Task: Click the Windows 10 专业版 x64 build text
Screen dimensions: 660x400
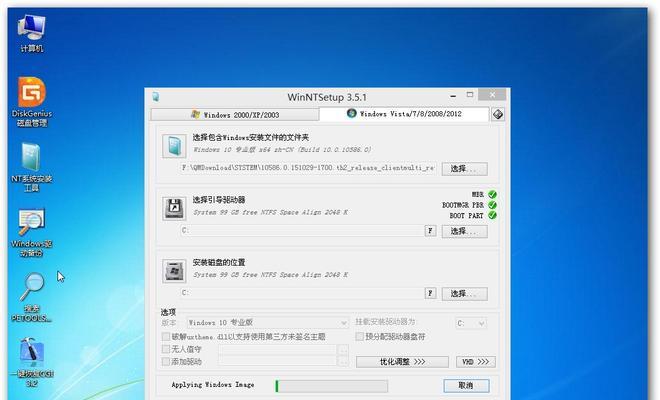Action: tap(282, 150)
